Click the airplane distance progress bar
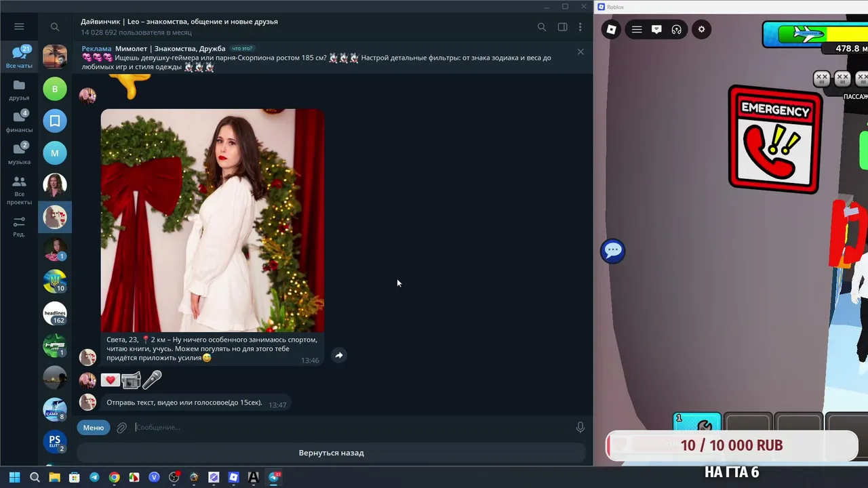The image size is (868, 488). click(x=816, y=34)
